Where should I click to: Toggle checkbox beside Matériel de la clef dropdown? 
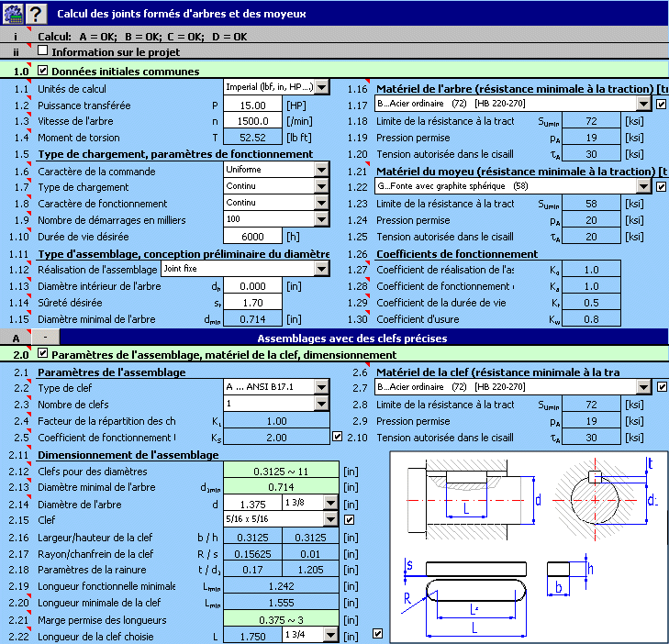coord(662,387)
